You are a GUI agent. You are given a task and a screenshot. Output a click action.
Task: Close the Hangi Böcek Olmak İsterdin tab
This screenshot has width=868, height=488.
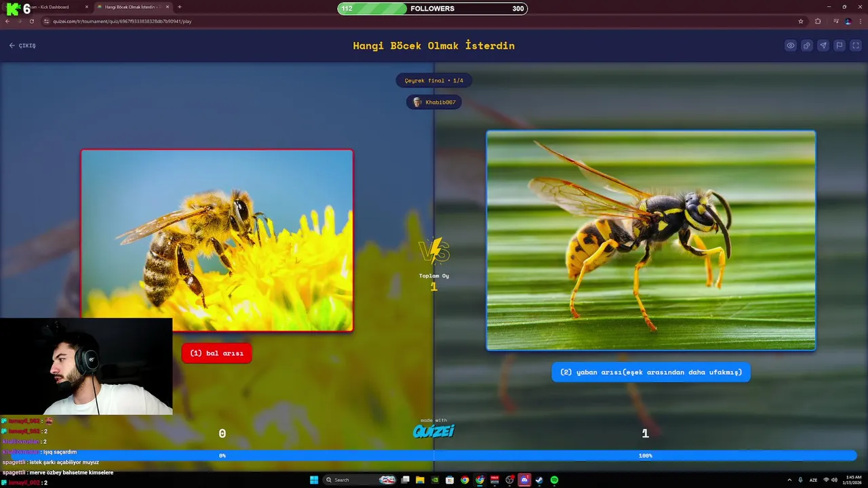point(168,7)
